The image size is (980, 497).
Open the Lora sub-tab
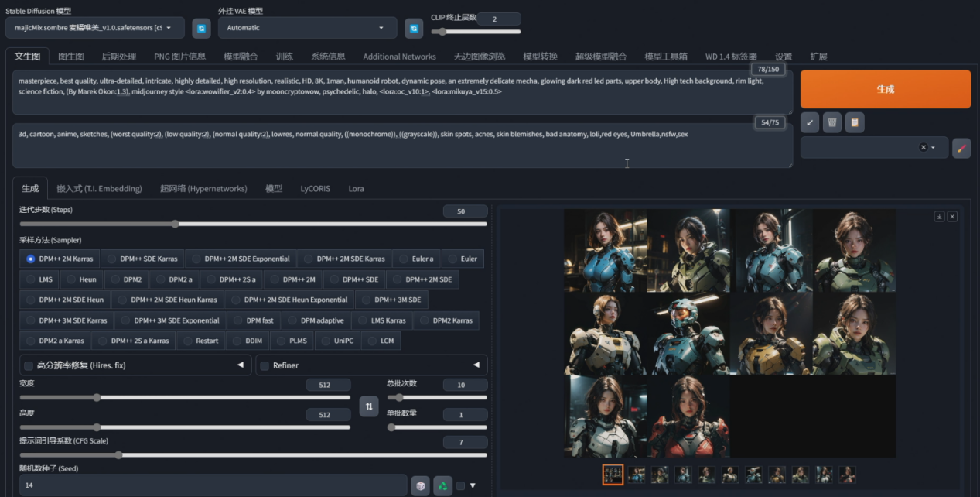coord(356,188)
